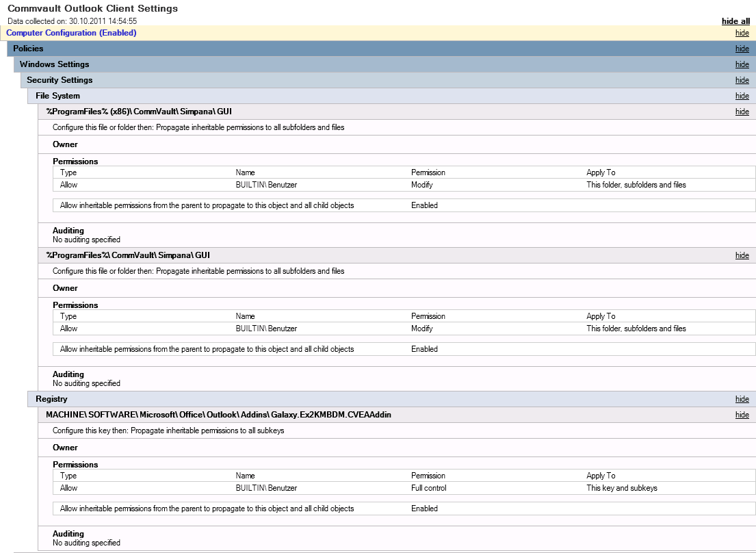Hide the Registry section
The width and height of the screenshot is (756, 553).
tap(742, 399)
